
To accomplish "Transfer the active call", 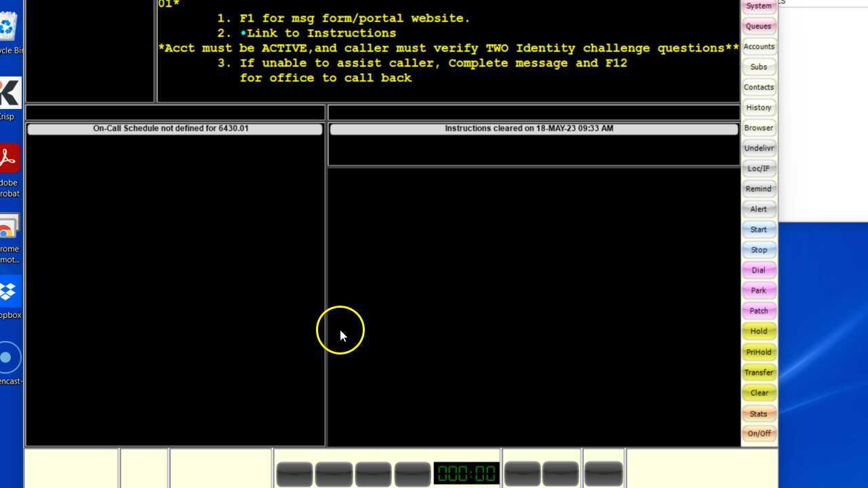I will coord(758,372).
